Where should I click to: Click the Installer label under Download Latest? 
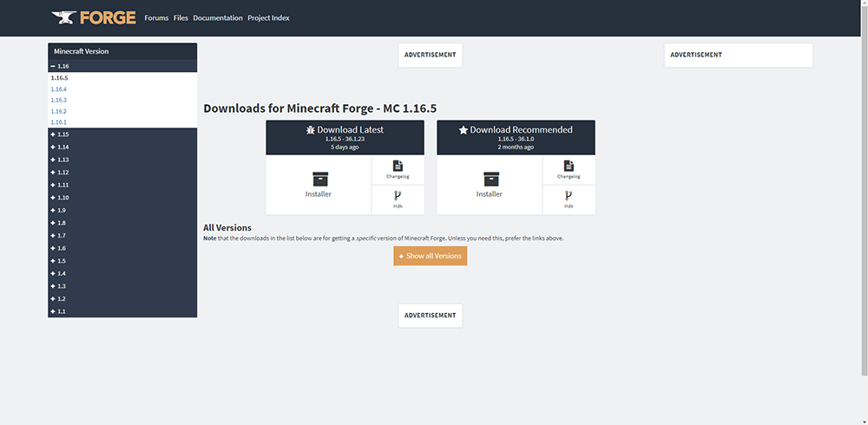click(x=319, y=194)
